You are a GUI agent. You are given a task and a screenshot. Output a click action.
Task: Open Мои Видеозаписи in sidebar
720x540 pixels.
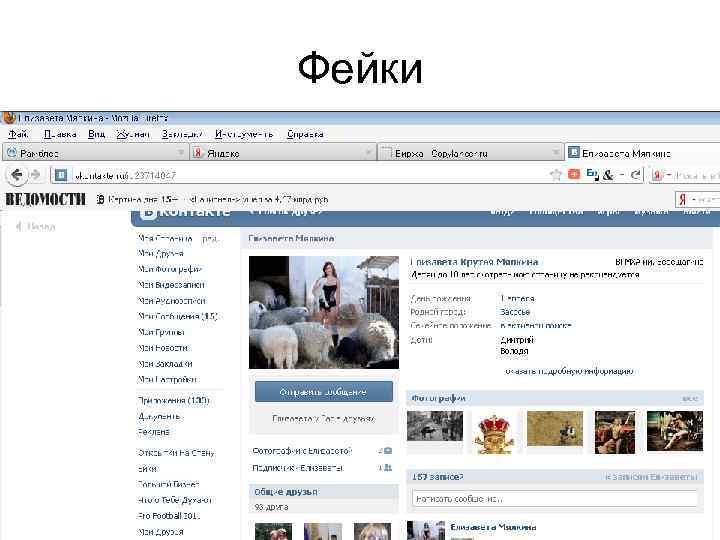pyautogui.click(x=171, y=285)
